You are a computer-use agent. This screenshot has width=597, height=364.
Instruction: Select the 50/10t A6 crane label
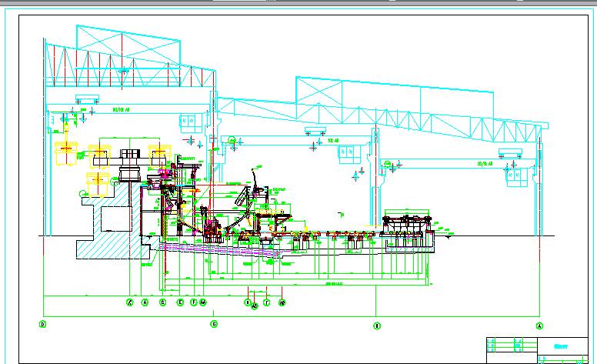pyautogui.click(x=121, y=109)
